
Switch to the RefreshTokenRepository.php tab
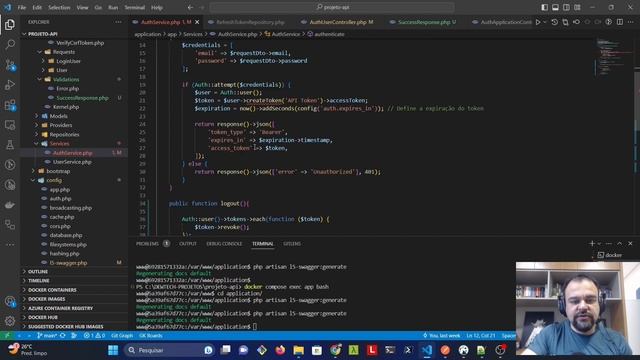pyautogui.click(x=250, y=22)
